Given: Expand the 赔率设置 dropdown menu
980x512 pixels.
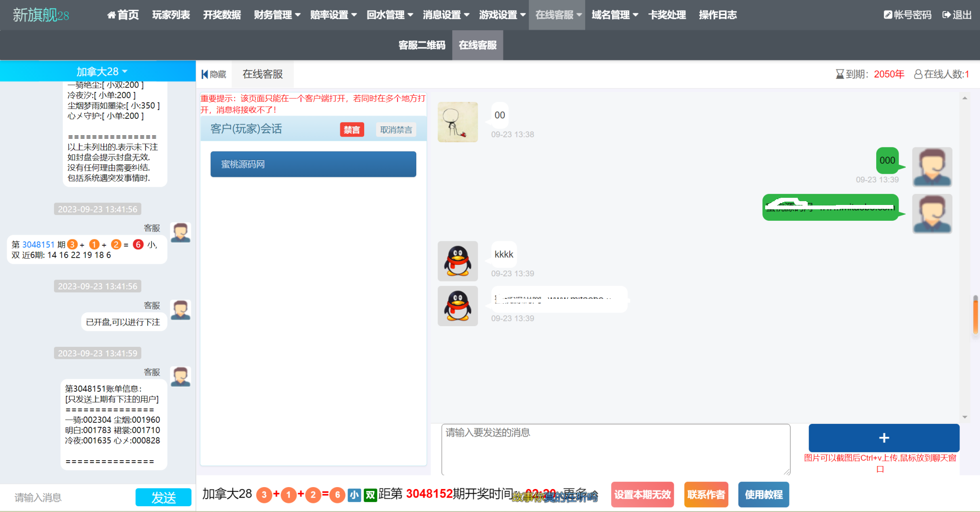Looking at the screenshot, I should point(333,15).
